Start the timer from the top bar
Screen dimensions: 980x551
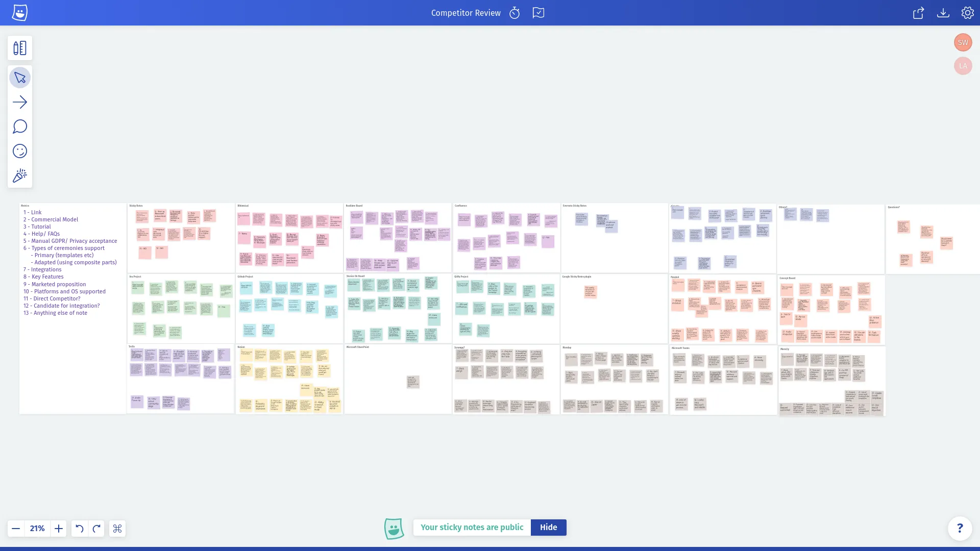[x=514, y=13]
